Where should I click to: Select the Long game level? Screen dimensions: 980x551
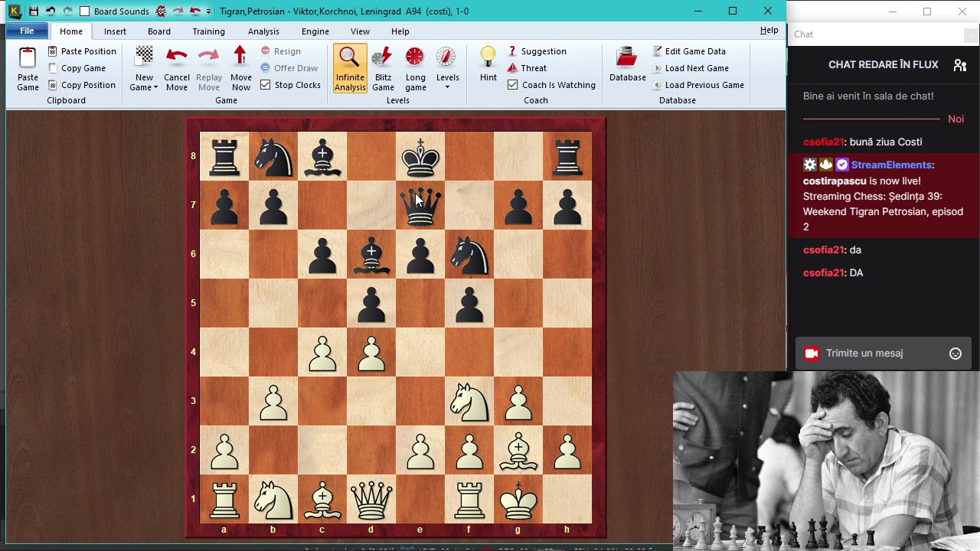(416, 68)
